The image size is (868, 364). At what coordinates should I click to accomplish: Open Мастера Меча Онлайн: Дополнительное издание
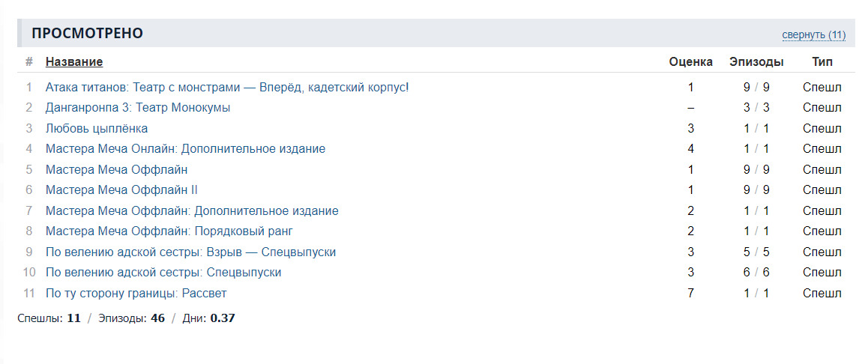pos(185,148)
